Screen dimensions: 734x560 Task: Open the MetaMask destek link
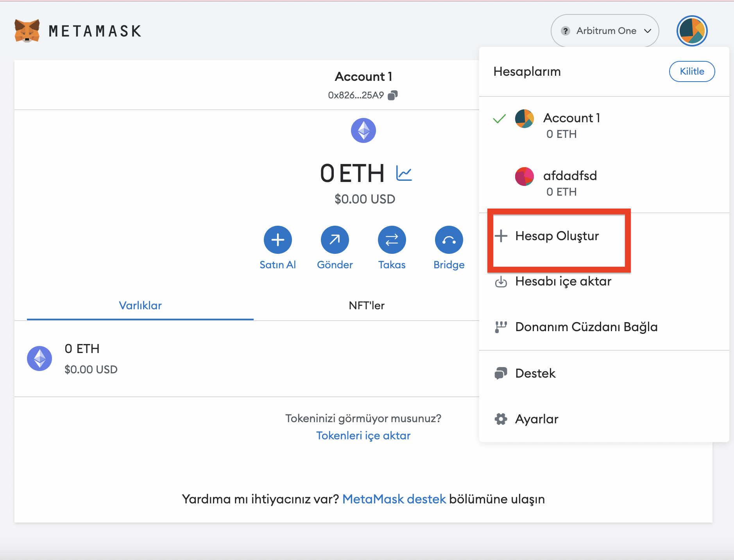394,499
